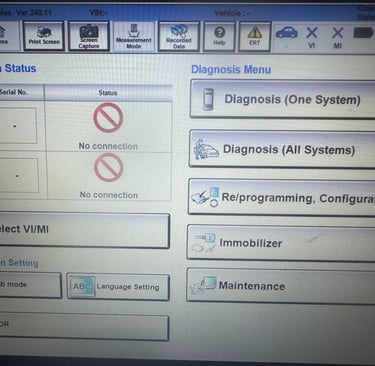
Task: Open the Maintenance menu
Action: (x=281, y=286)
